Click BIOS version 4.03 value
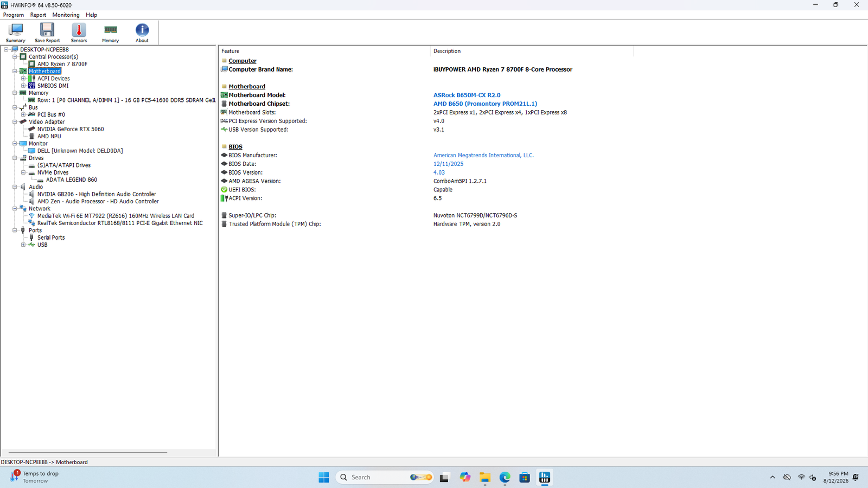The width and height of the screenshot is (868, 488). (x=439, y=172)
